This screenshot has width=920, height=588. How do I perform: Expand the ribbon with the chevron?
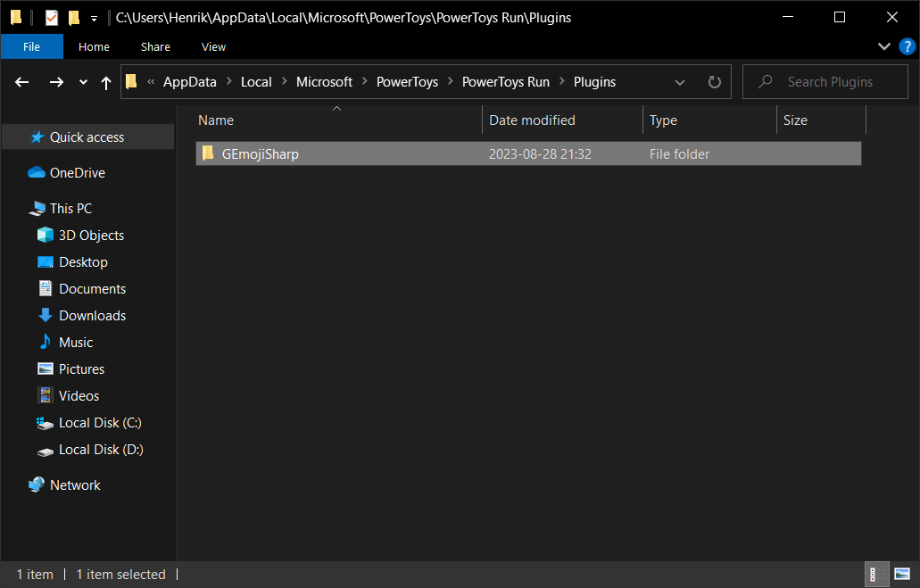tap(883, 46)
